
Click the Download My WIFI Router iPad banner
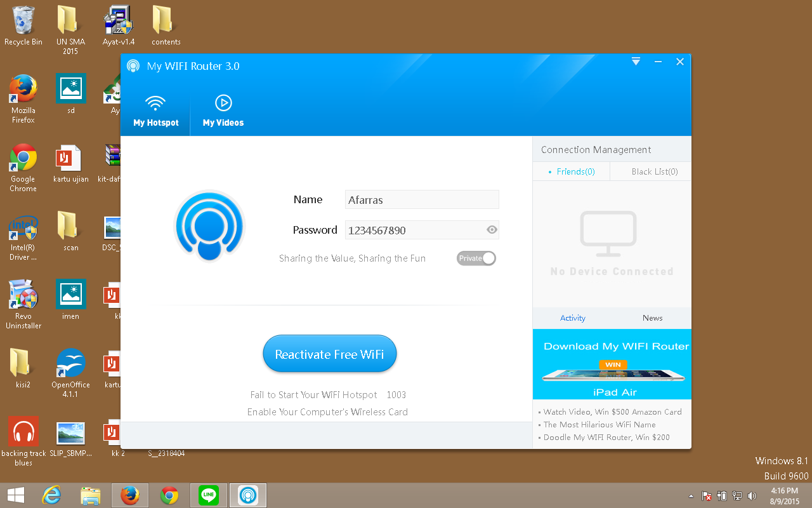pyautogui.click(x=612, y=364)
